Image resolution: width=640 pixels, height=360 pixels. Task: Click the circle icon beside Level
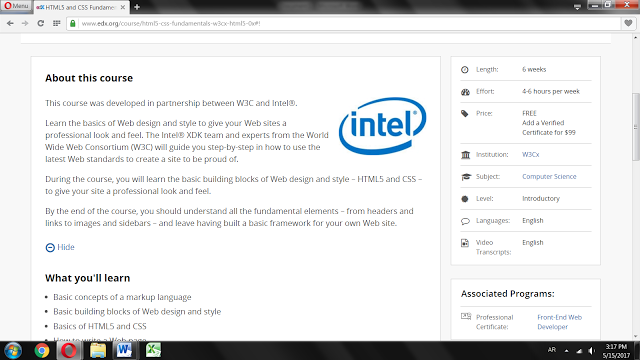coord(465,199)
